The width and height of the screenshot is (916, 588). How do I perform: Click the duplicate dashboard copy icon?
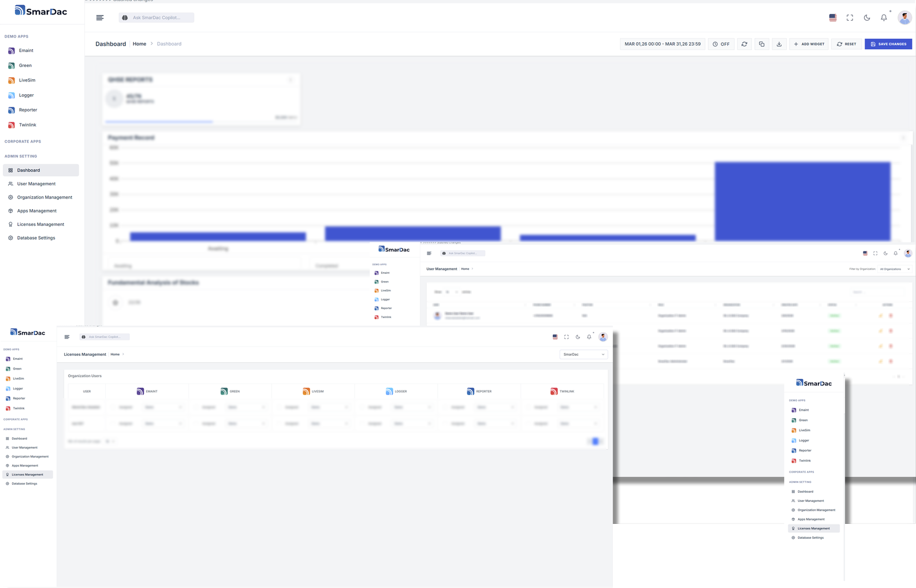click(762, 44)
